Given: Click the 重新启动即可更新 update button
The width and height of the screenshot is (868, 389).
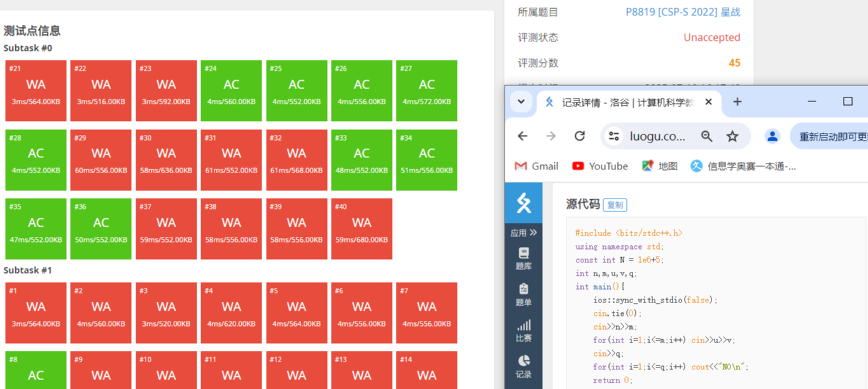Looking at the screenshot, I should pos(829,136).
